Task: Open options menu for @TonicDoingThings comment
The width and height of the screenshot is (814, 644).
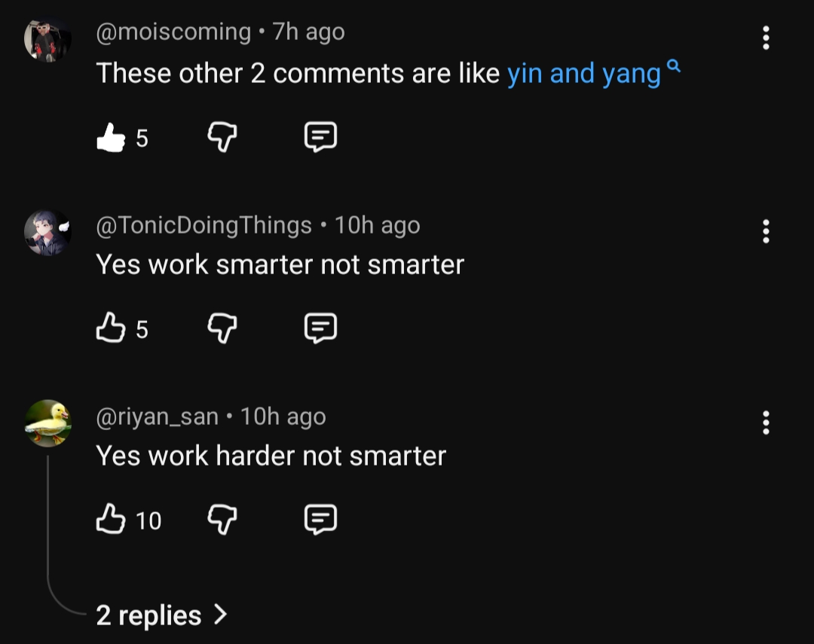Action: pyautogui.click(x=766, y=231)
